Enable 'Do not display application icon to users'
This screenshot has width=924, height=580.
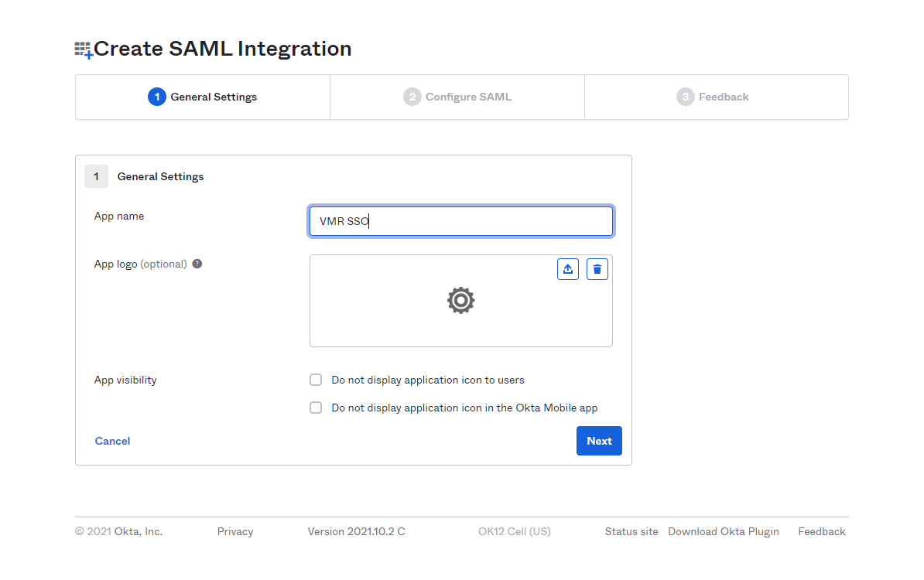(x=316, y=380)
